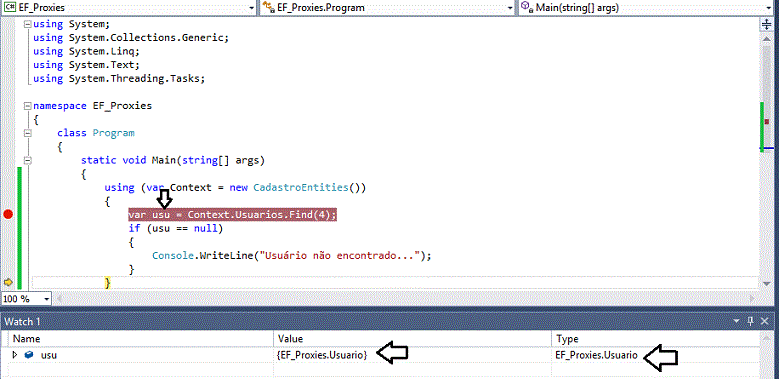Image resolution: width=779 pixels, height=390 pixels.
Task: Toggle auto hide pin on Watch 1
Action: 751,321
